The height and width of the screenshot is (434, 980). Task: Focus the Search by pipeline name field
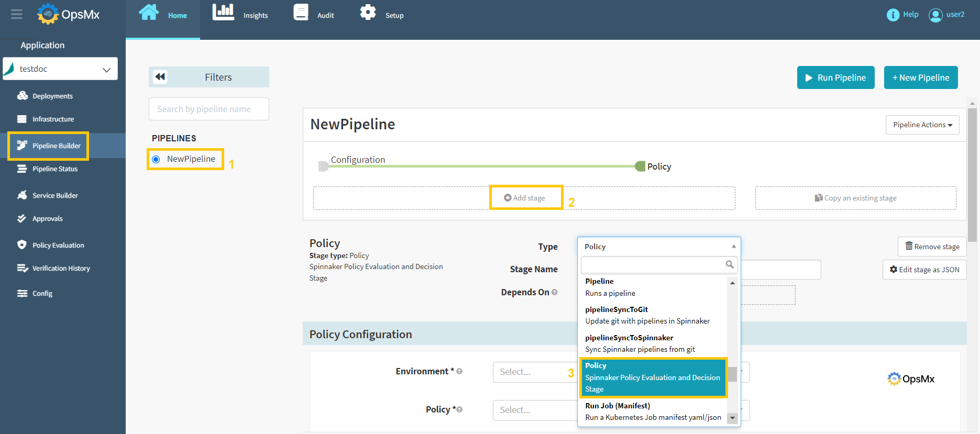pos(208,109)
